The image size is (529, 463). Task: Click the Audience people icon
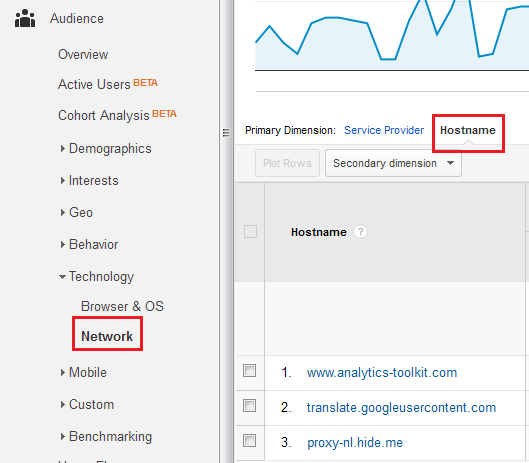(x=25, y=19)
